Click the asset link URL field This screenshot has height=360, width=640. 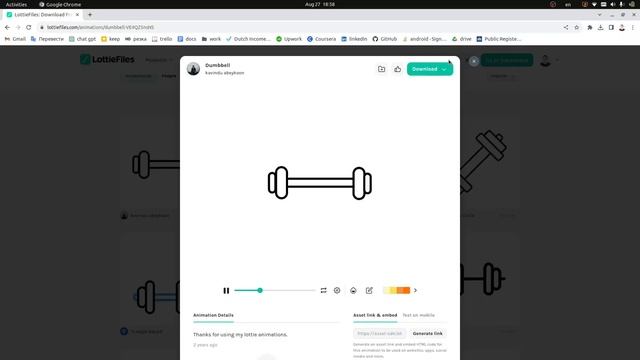pyautogui.click(x=380, y=333)
